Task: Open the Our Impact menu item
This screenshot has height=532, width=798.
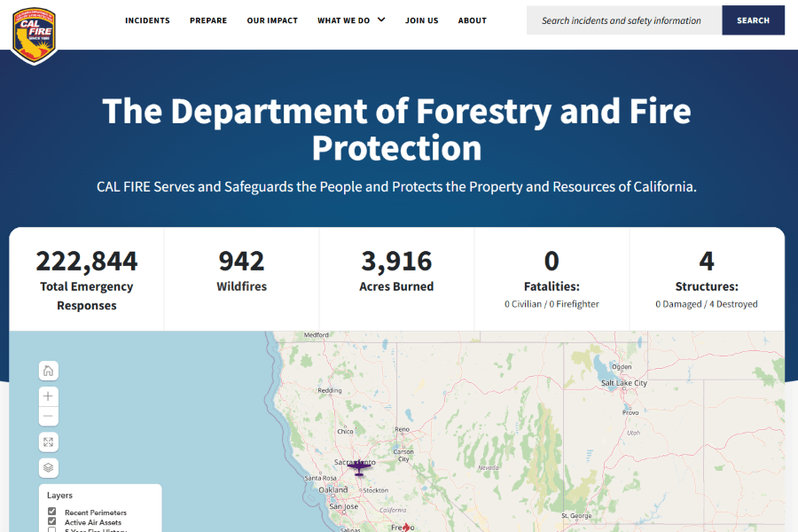Action: point(272,20)
